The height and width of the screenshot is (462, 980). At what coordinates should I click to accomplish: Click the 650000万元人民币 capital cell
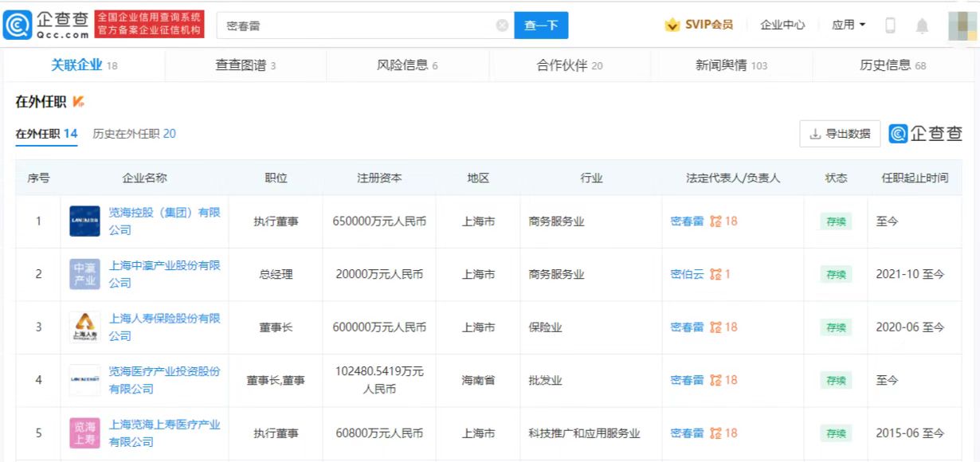(379, 221)
